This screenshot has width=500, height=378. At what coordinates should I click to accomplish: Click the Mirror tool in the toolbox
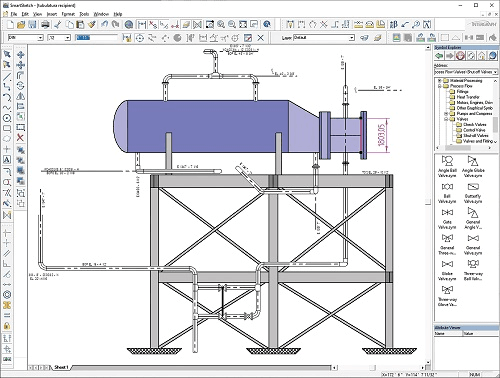point(21,96)
